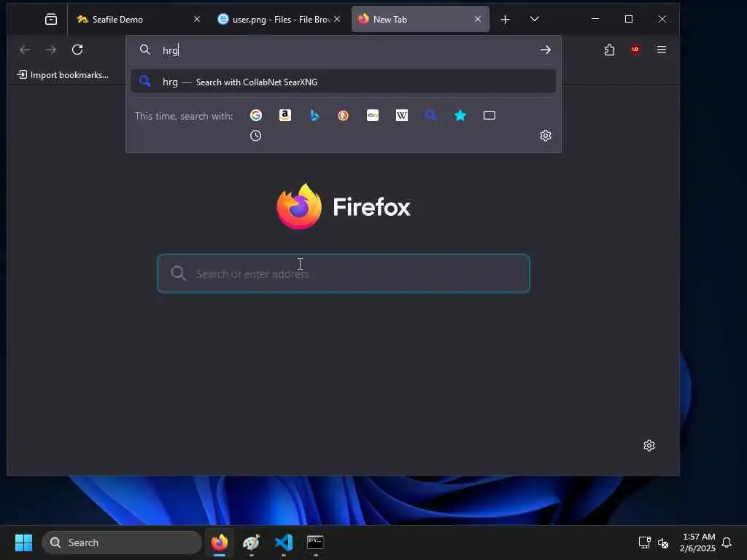Open network status tray icon
The image size is (747, 560).
coord(644,542)
